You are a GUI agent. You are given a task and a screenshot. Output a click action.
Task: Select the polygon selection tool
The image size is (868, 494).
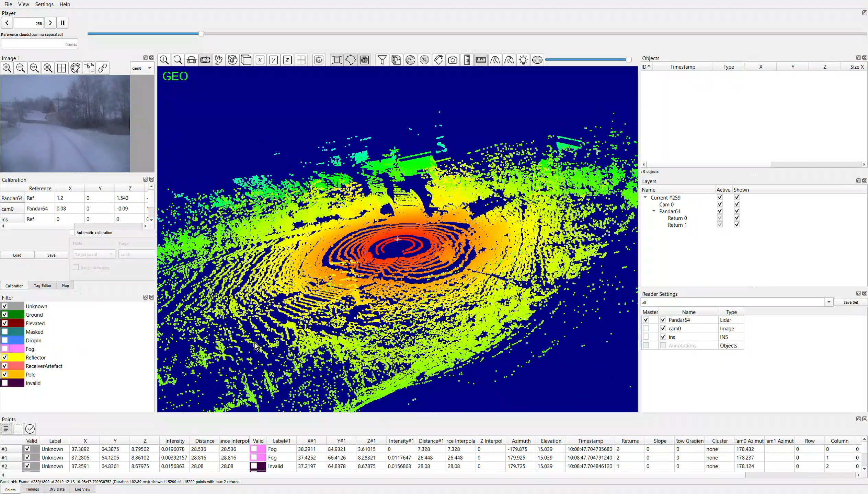point(351,60)
